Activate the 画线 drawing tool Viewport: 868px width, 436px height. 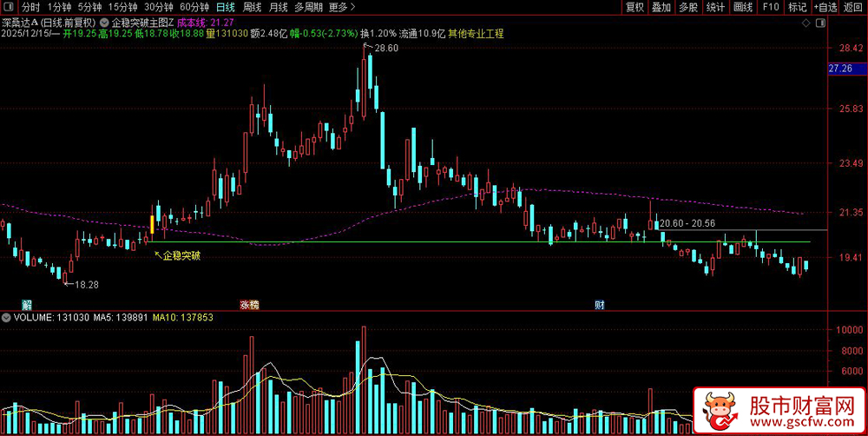tap(743, 7)
